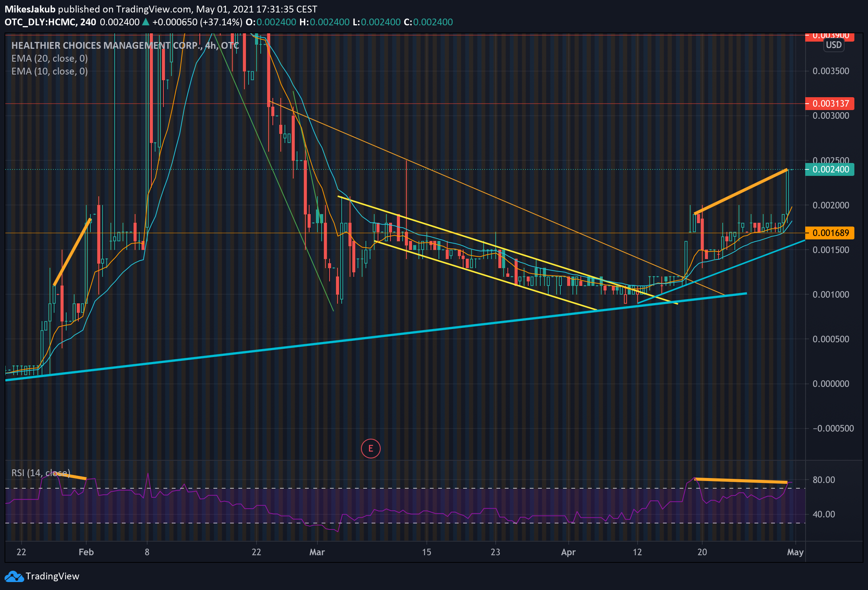The image size is (868, 590).
Task: Click the 15 date label on time axis
Action: [426, 552]
